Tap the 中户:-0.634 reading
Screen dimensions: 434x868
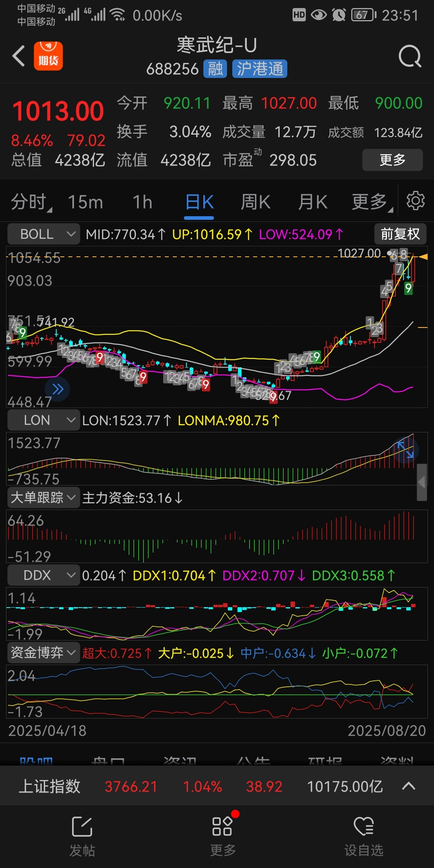pyautogui.click(x=278, y=653)
